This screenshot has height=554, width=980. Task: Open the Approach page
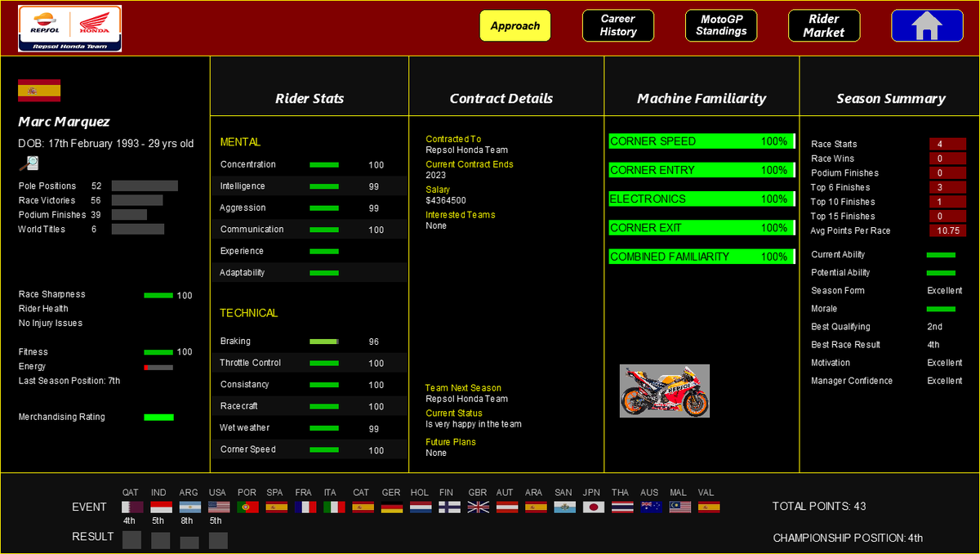click(515, 25)
